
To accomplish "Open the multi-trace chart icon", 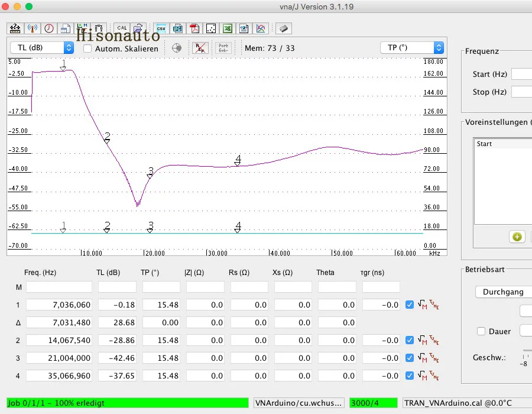I will pos(261,28).
